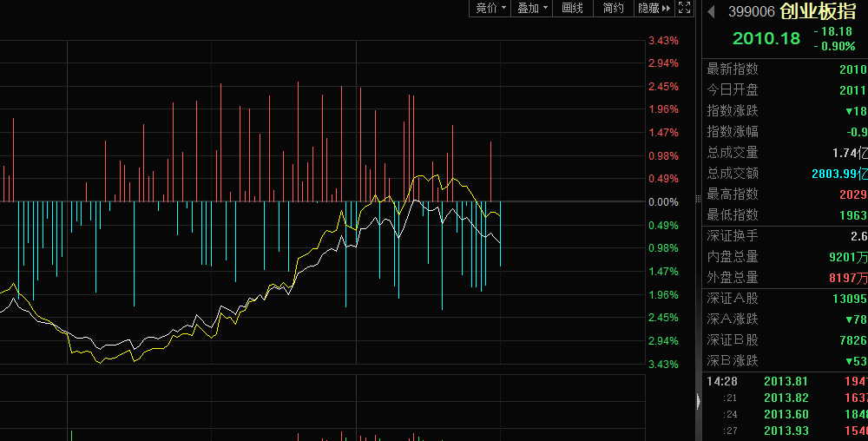Image resolution: width=868 pixels, height=441 pixels.
Task: Click the 2010.18 current index price
Action: click(766, 38)
